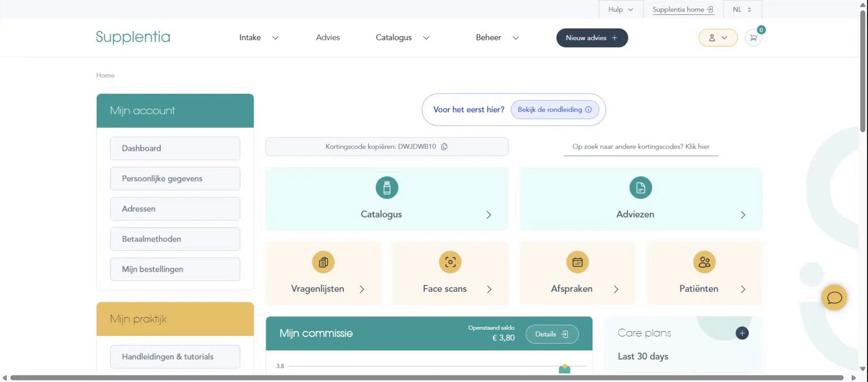Open the Patiënten card arrow
The height and width of the screenshot is (382, 868).
coord(743,289)
